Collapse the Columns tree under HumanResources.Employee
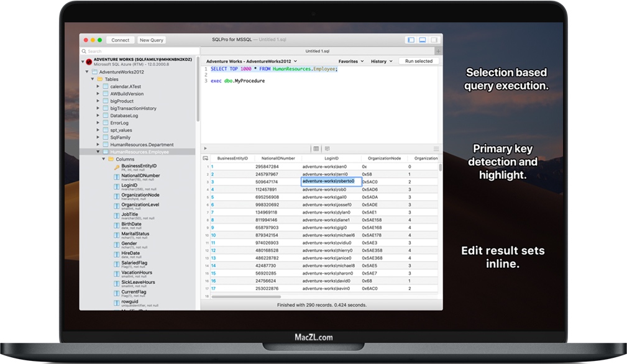Image resolution: width=627 pixels, height=364 pixels. click(103, 159)
